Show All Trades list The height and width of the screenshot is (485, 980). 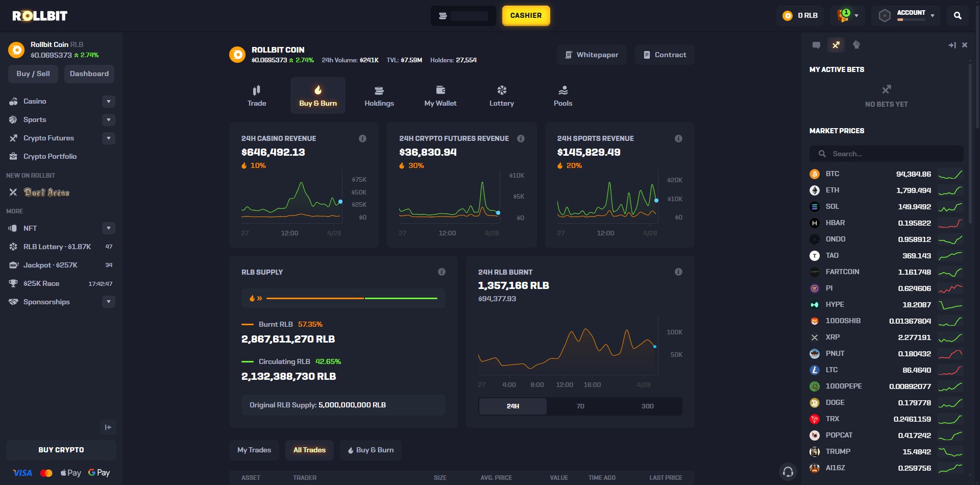(309, 450)
